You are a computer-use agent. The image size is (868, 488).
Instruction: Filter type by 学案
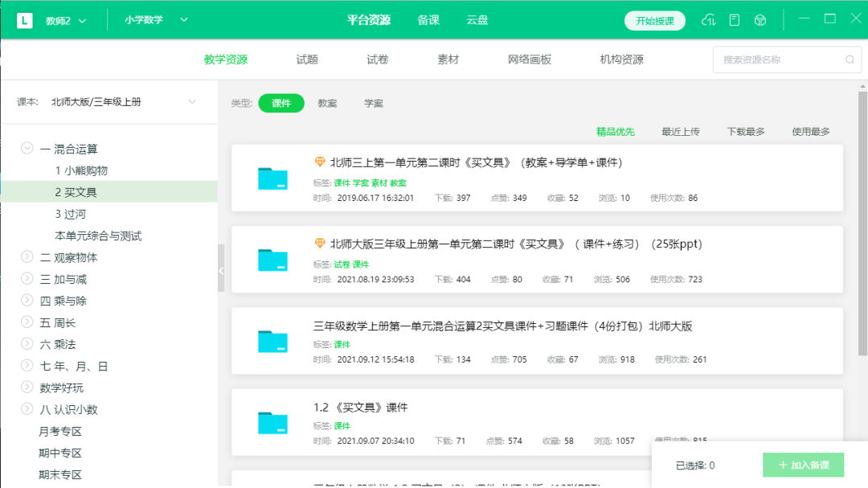pos(374,103)
